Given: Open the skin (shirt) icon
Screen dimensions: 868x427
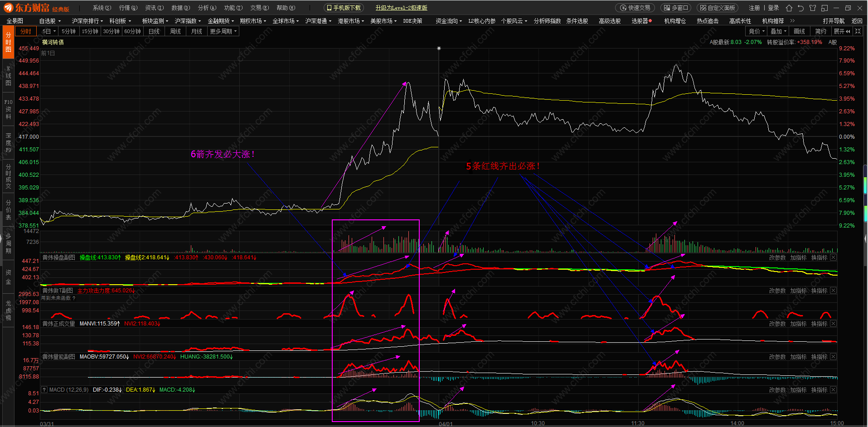Looking at the screenshot, I should (812, 8).
